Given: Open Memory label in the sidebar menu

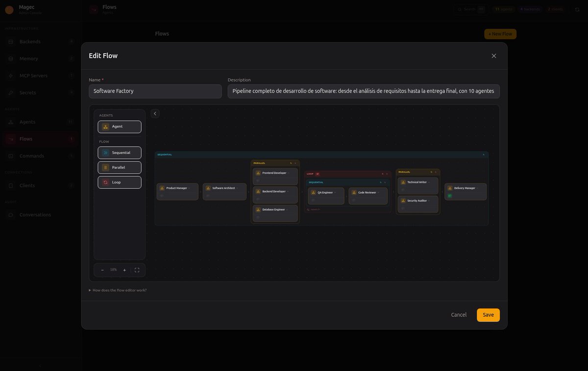Looking at the screenshot, I should pyautogui.click(x=28, y=59).
